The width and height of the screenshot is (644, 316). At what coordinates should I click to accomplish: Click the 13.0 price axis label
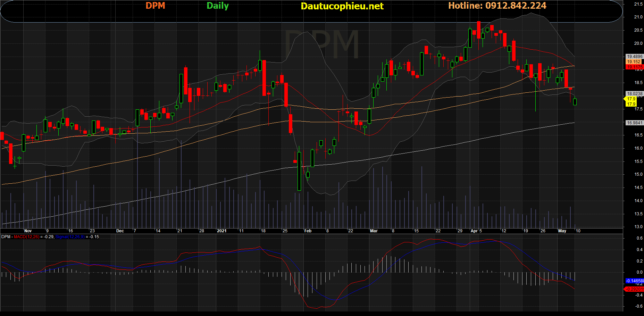tap(638, 227)
